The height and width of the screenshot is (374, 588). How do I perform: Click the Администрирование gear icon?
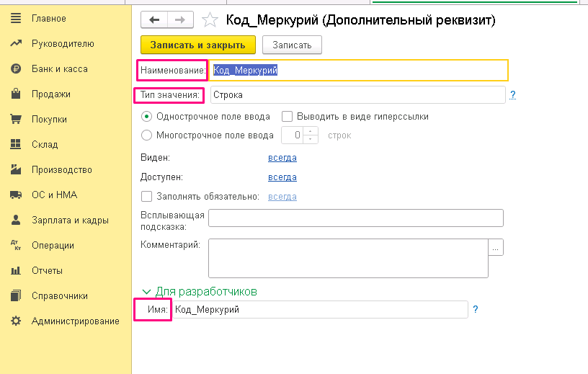click(16, 321)
